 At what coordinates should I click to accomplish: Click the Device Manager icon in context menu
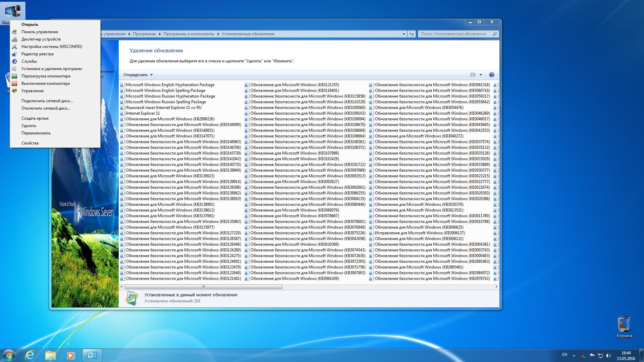coord(14,39)
